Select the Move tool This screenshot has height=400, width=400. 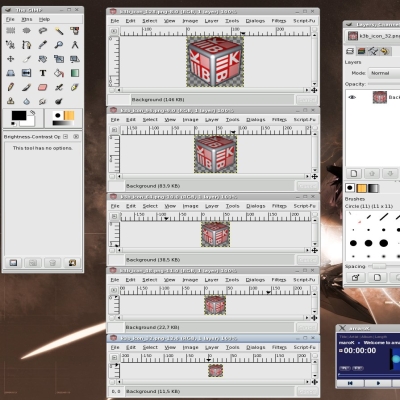pyautogui.click(x=11, y=59)
